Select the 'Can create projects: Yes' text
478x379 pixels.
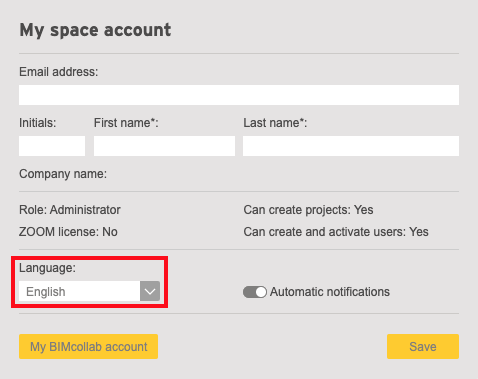pyautogui.click(x=308, y=210)
